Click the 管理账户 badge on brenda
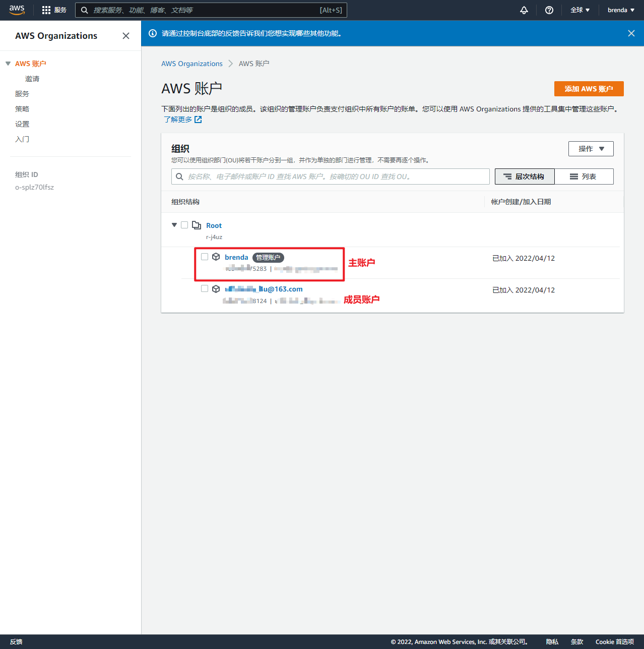644x649 pixels. coord(268,258)
